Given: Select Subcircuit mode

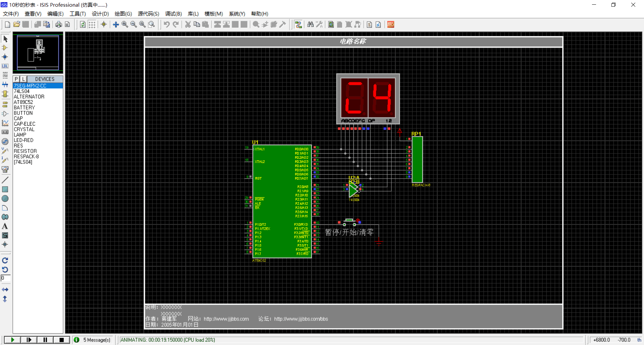Looking at the screenshot, I should pyautogui.click(x=5, y=94).
